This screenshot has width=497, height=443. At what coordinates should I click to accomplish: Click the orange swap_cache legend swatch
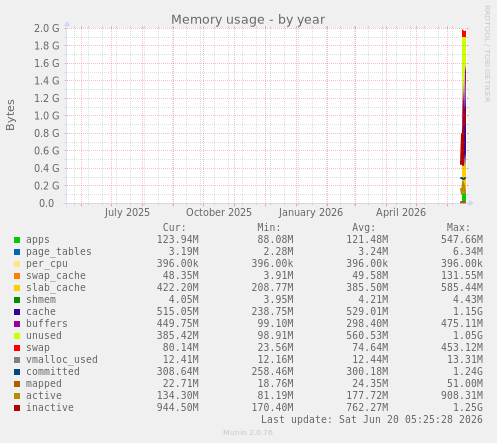coord(17,276)
